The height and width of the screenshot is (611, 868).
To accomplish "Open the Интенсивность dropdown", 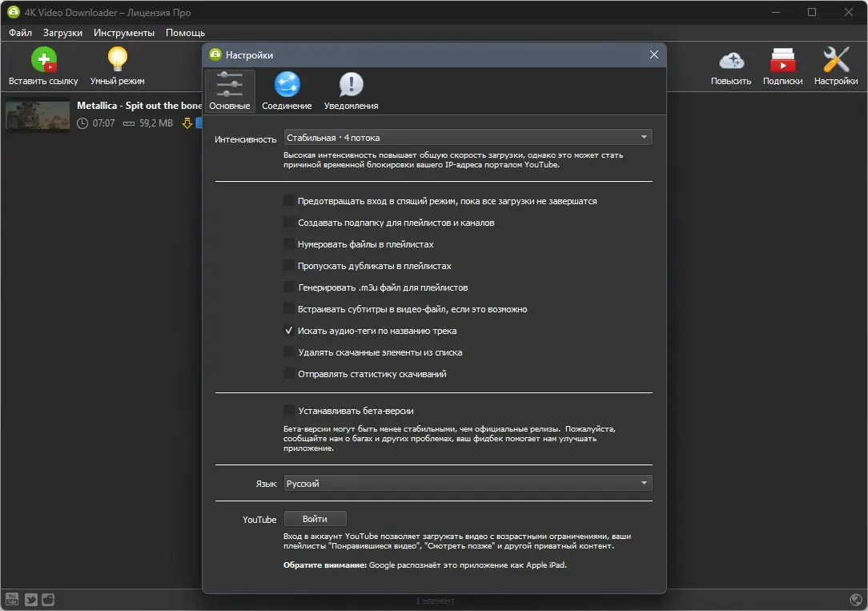I will pos(468,137).
